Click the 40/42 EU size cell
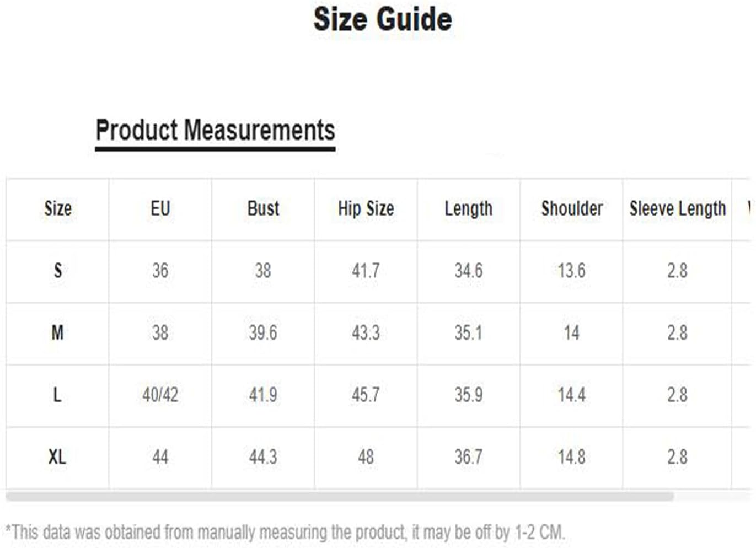This screenshot has width=756, height=548. point(160,395)
